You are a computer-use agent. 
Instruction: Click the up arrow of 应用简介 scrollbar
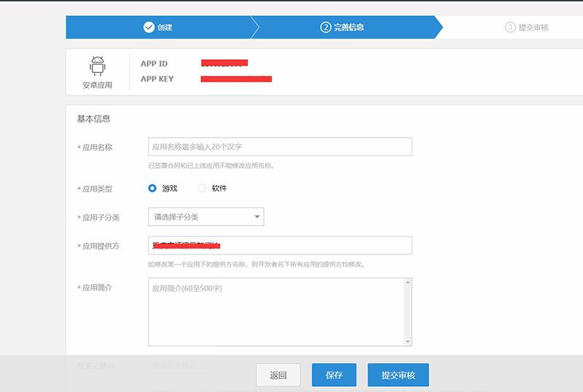click(408, 283)
